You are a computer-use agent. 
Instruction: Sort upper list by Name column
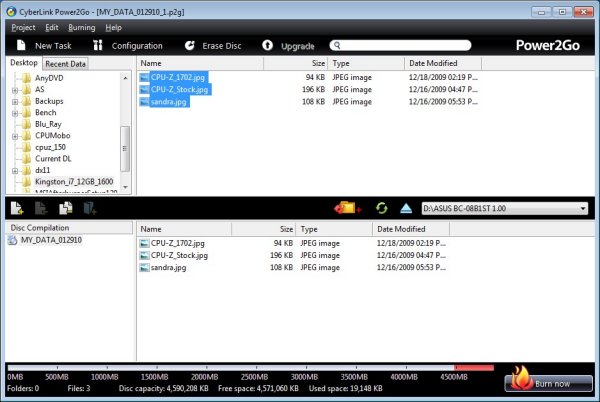tap(200, 63)
